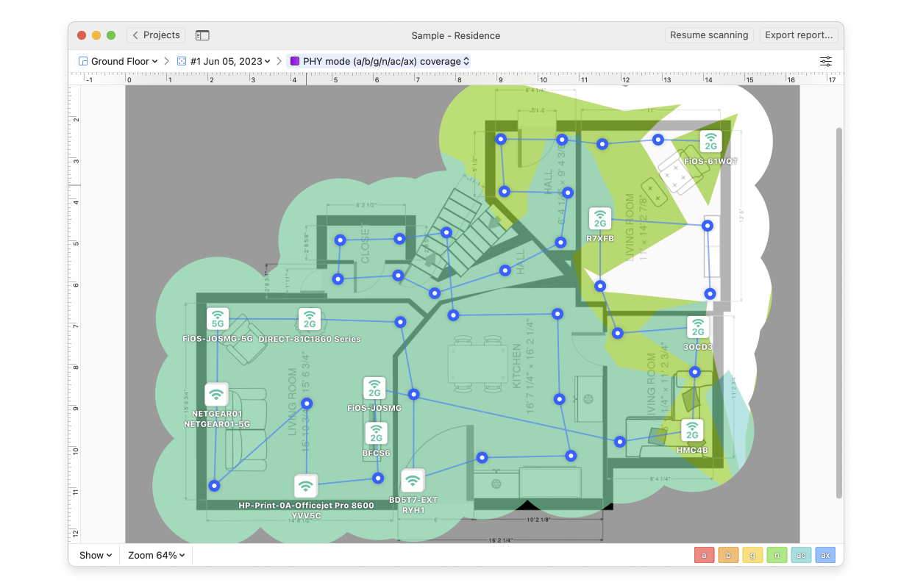Open the Show menu

point(96,555)
